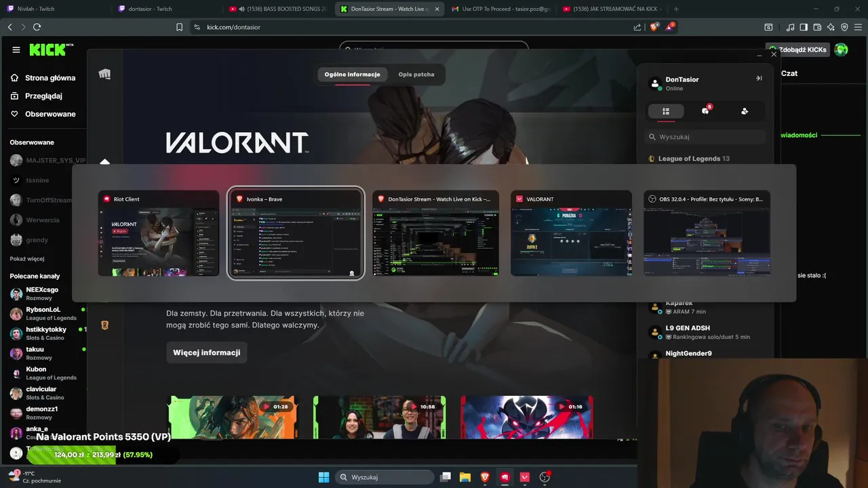Bookmark this page icon in address bar
Image resolution: width=868 pixels, height=488 pixels.
pos(179,27)
